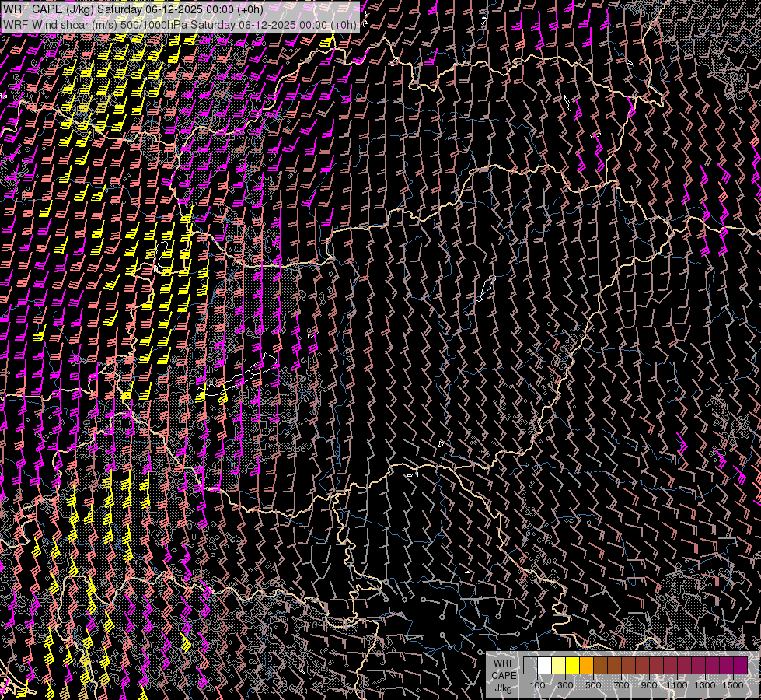Click the white swatch in CAPE legend
This screenshot has height=700, width=761.
[x=544, y=666]
